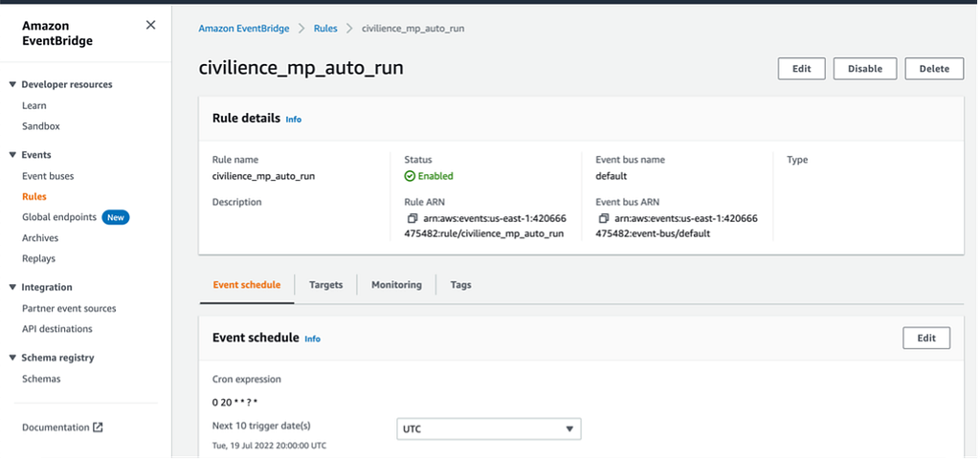The image size is (980, 462).
Task: Open Global endpoints page
Action: click(x=59, y=217)
